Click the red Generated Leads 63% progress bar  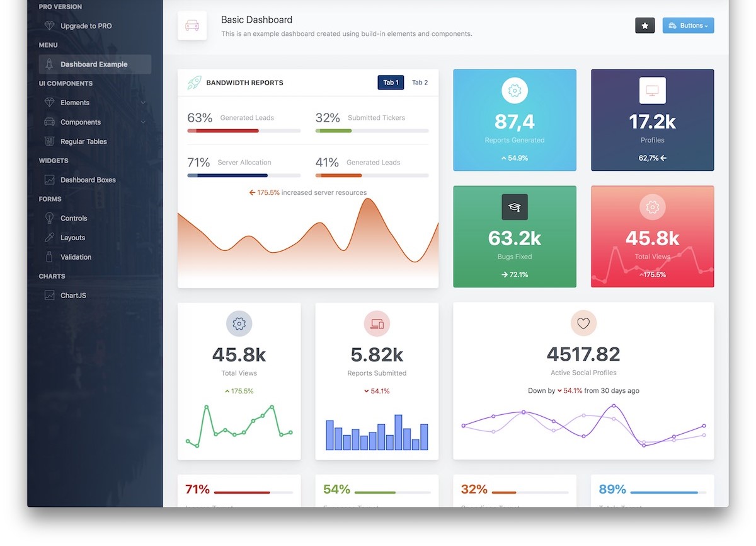coord(223,131)
